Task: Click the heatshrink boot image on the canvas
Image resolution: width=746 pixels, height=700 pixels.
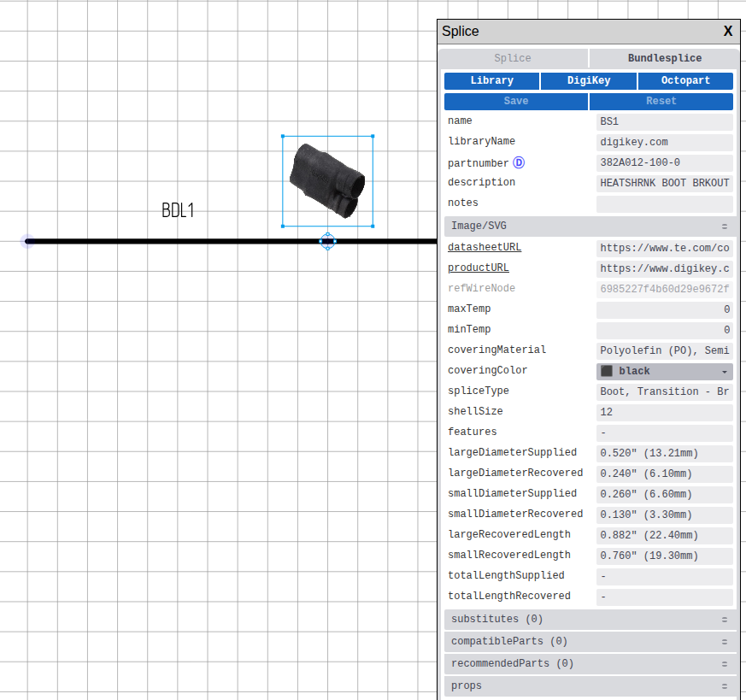Action: [x=327, y=179]
